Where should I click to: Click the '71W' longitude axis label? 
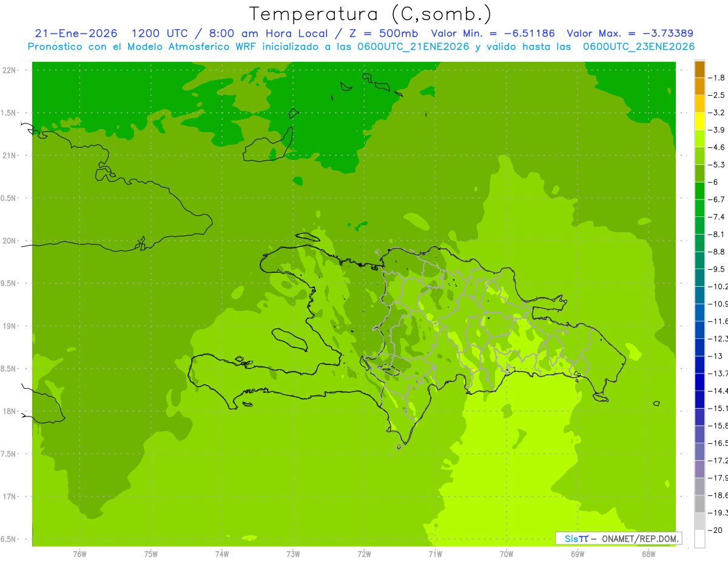coord(435,554)
